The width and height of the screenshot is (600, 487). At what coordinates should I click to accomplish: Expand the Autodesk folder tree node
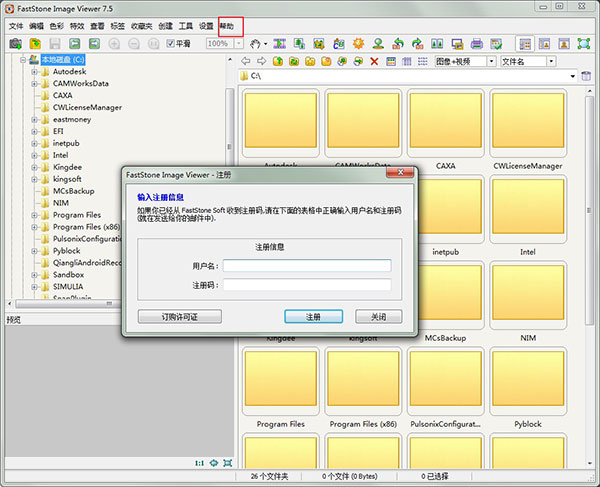34,72
